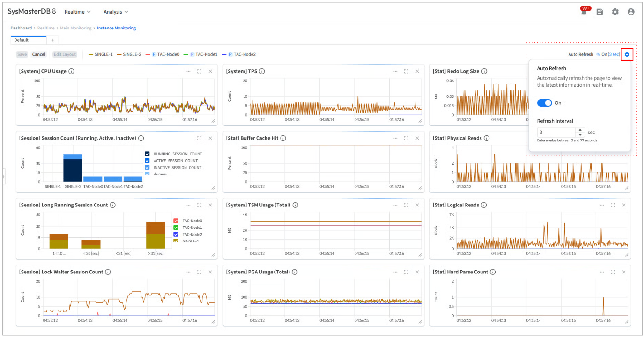
Task: Turn off the Auto Refresh switch
Action: pyautogui.click(x=544, y=103)
